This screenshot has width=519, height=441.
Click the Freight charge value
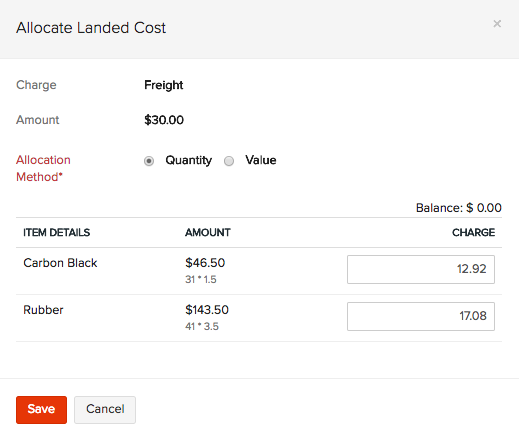click(164, 85)
